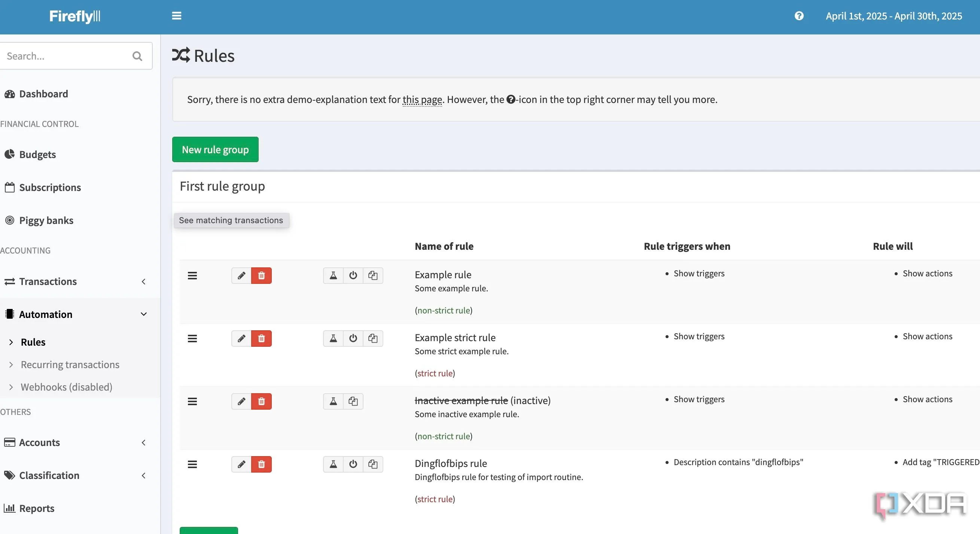This screenshot has width=980, height=534.
Task: Disable Dingflofbips rule with power icon
Action: click(353, 464)
